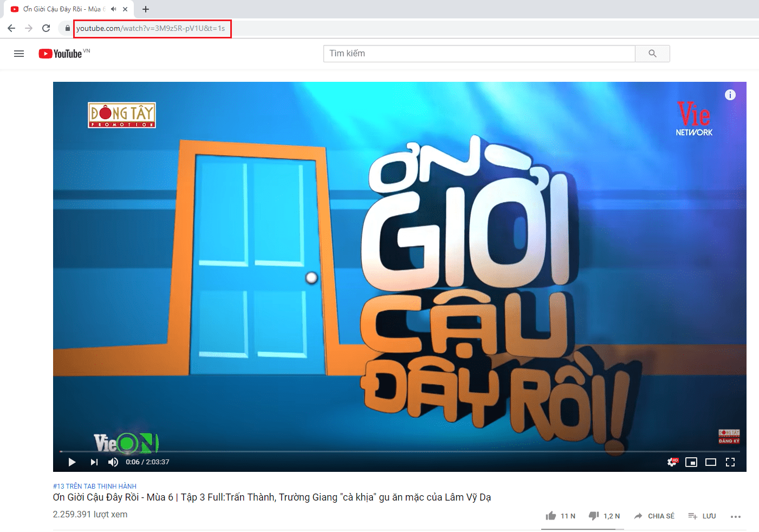Select the URL in the address bar
The height and width of the screenshot is (532, 759).
click(151, 28)
